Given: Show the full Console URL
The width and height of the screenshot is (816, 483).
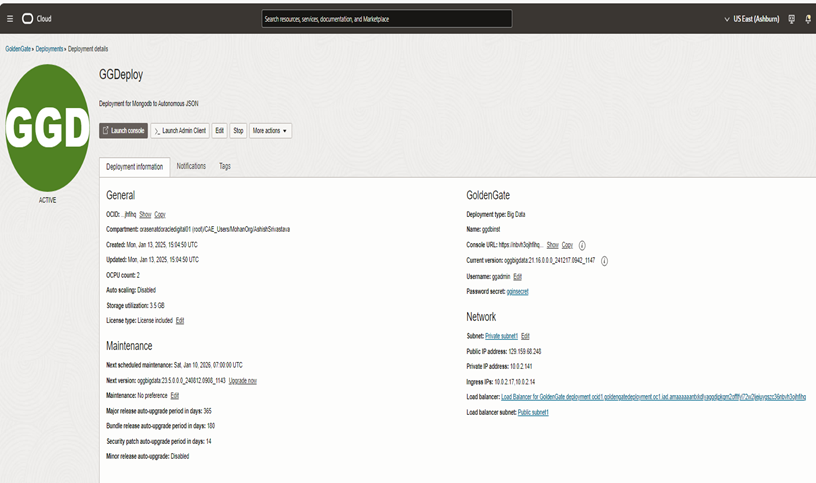Looking at the screenshot, I should (x=553, y=245).
